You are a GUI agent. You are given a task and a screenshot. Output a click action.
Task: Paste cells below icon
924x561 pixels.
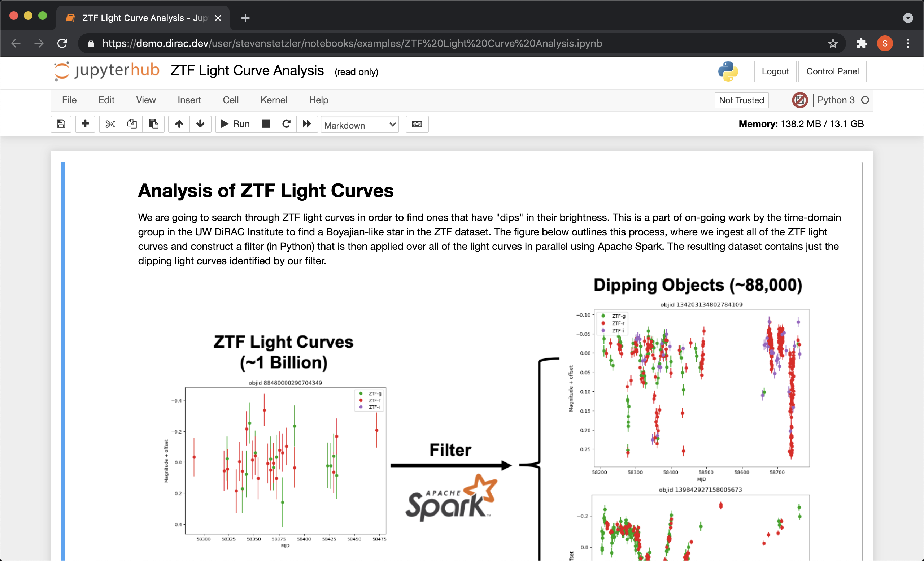[153, 124]
